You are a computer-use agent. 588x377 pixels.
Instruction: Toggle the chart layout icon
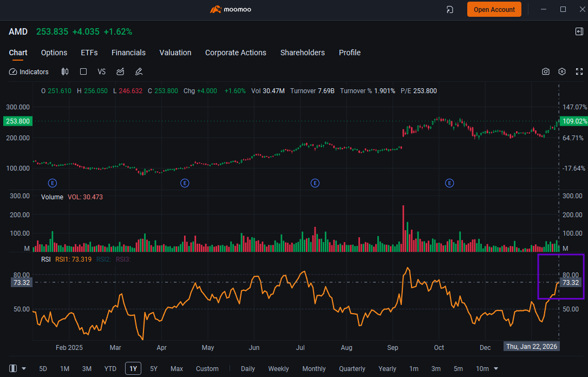point(13,368)
